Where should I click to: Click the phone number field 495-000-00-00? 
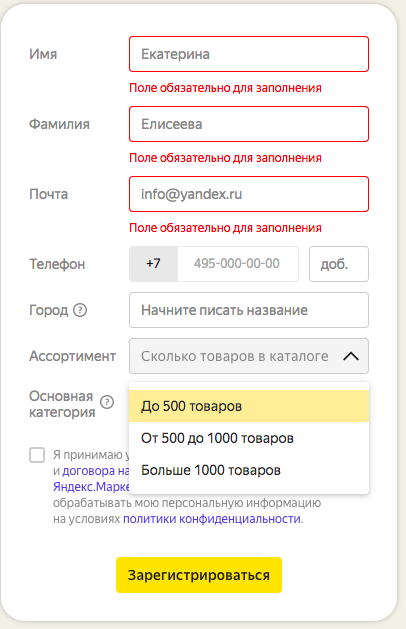[x=238, y=264]
